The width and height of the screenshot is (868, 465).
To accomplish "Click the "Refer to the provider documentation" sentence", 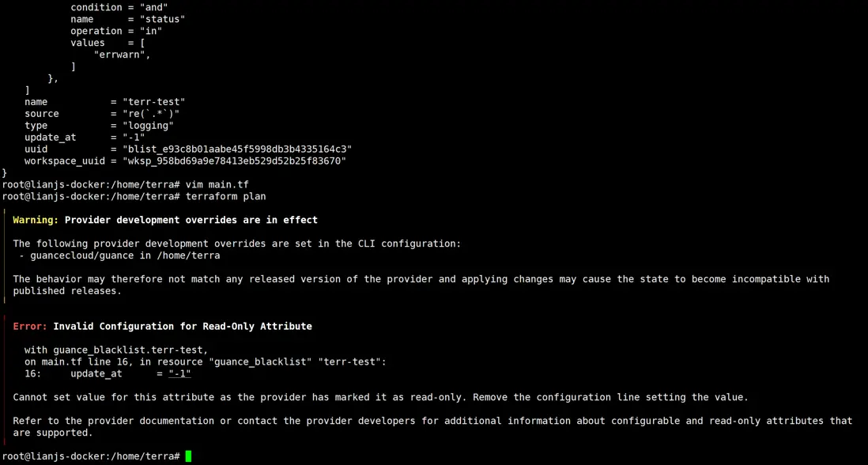I will pos(432,421).
